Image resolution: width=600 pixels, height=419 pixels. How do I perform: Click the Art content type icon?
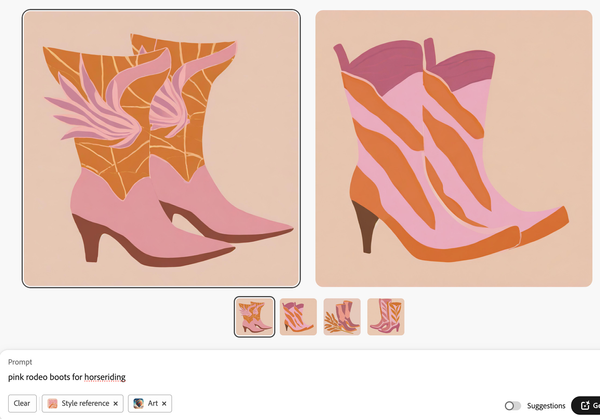pos(138,404)
